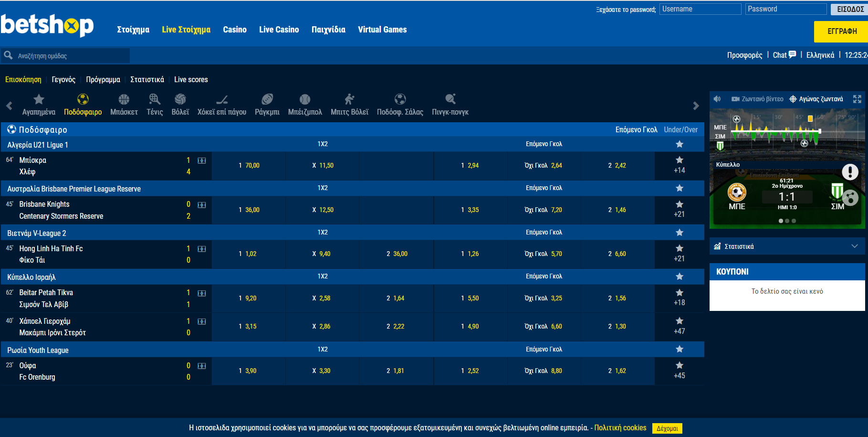Select the Ποδόσφ. Σάλας futsal icon
Screen dimensions: 868x437
[x=400, y=99]
